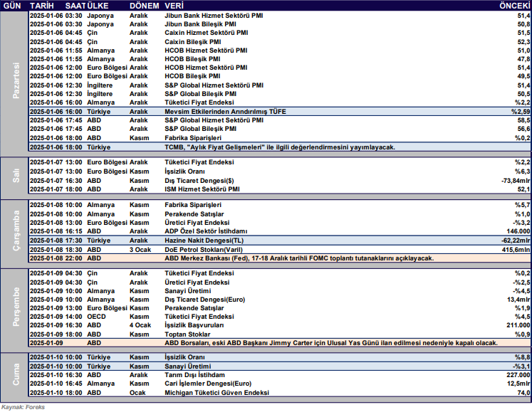The height and width of the screenshot is (412, 532).
Task: Click the 13,4mlr value
Action: [x=518, y=300]
